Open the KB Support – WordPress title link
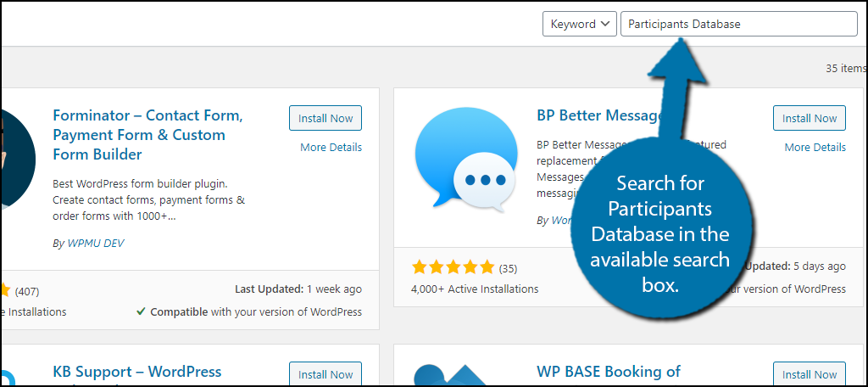868x387 pixels. [x=137, y=371]
